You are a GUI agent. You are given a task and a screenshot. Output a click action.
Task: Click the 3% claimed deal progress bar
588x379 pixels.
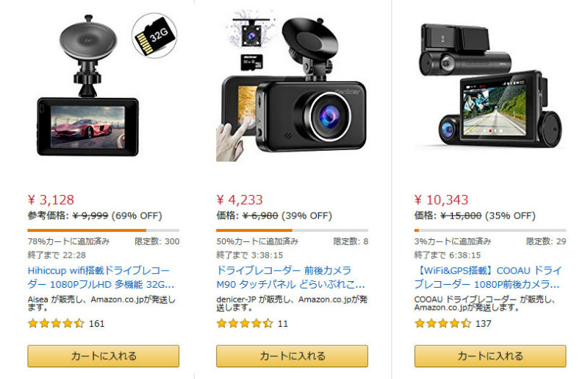tap(490, 230)
